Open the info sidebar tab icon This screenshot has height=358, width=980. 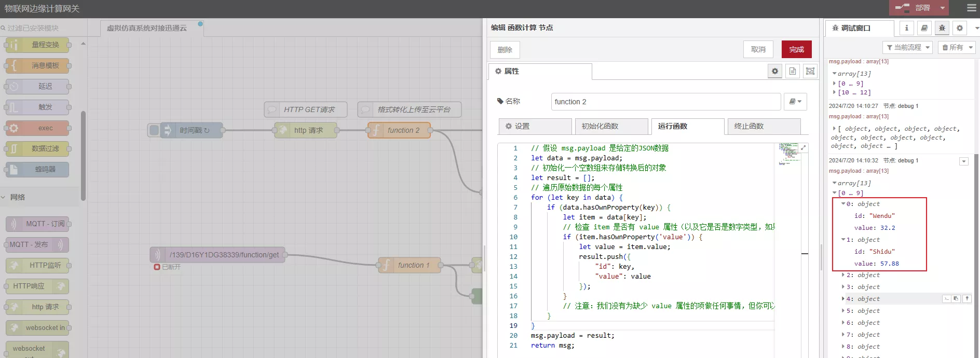click(906, 28)
